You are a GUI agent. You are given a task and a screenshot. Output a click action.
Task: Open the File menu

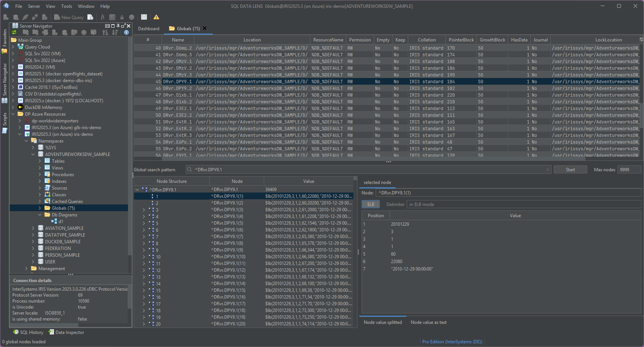coord(19,6)
